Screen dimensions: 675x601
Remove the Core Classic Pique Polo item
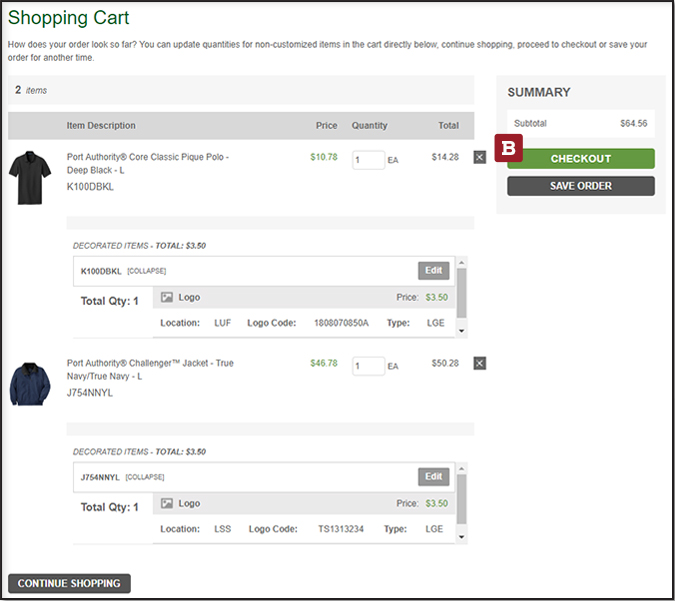(x=479, y=157)
